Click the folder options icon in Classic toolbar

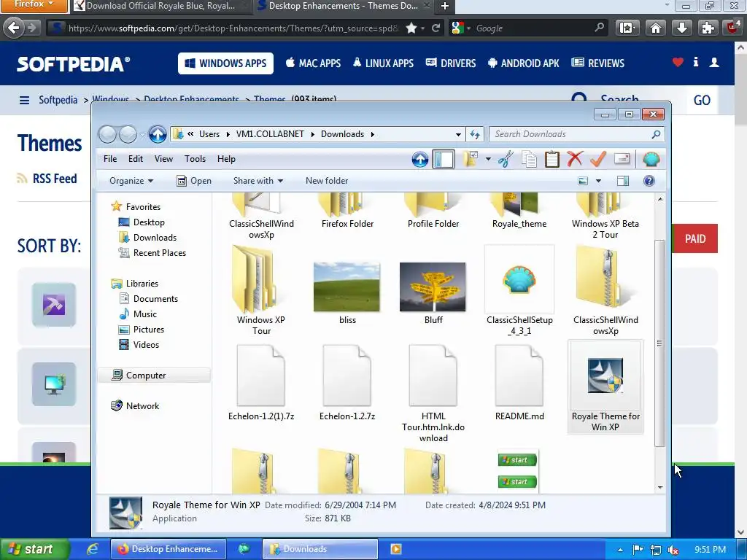click(471, 159)
